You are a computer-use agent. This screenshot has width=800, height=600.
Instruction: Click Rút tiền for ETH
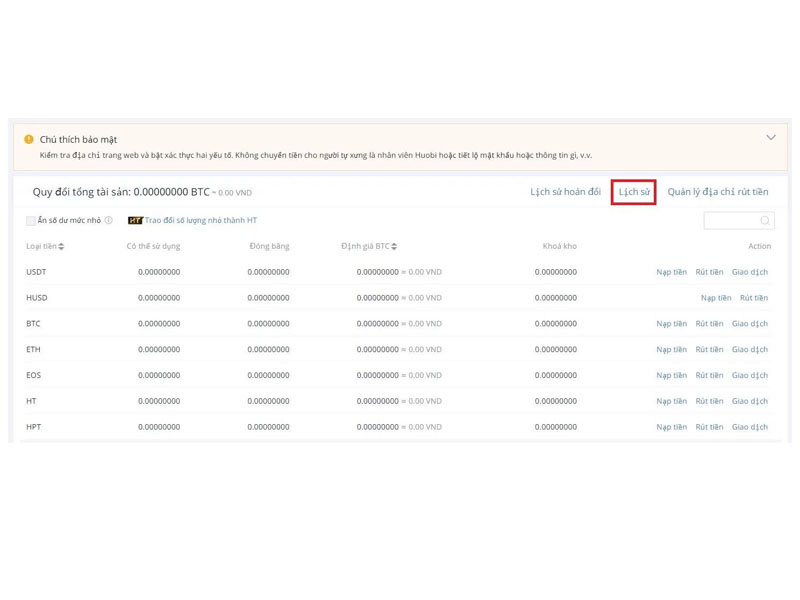pyautogui.click(x=709, y=349)
